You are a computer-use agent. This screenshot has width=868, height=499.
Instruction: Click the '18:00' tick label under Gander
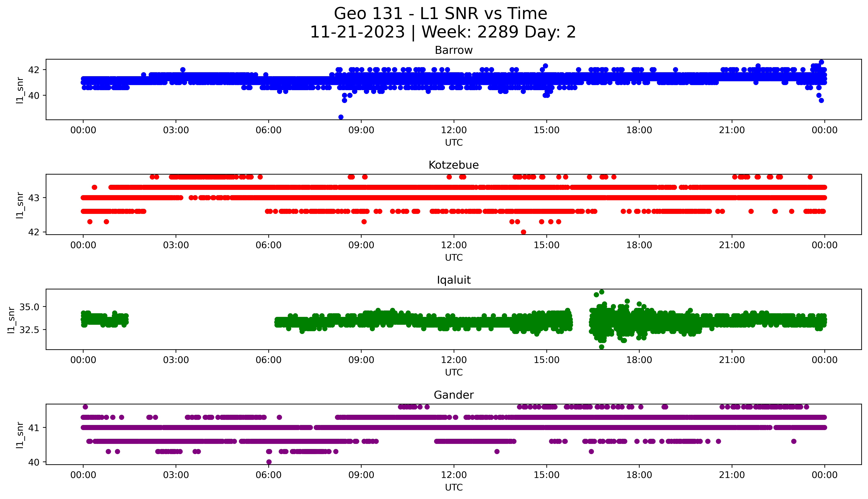click(x=639, y=475)
